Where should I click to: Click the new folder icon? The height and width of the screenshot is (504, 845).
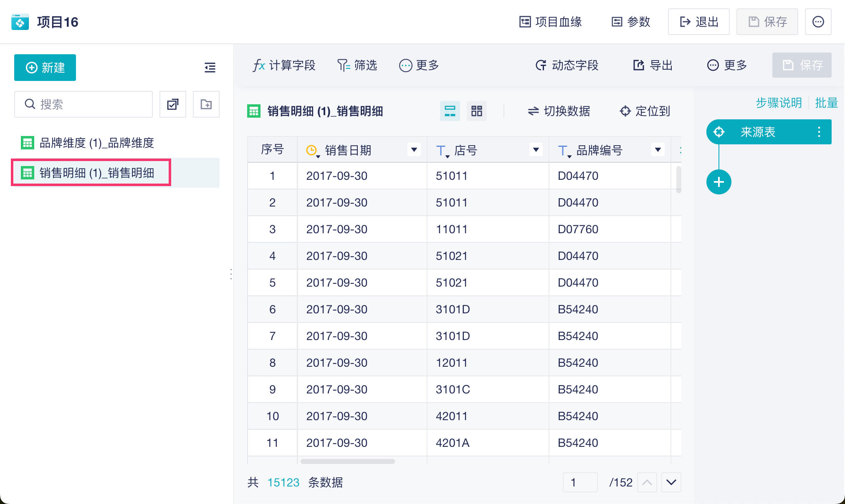click(x=206, y=104)
